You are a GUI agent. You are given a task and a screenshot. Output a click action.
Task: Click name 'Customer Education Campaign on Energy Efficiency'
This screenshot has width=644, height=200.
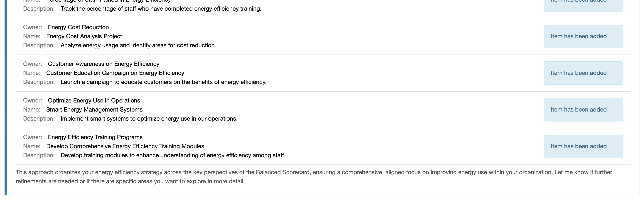click(x=115, y=73)
